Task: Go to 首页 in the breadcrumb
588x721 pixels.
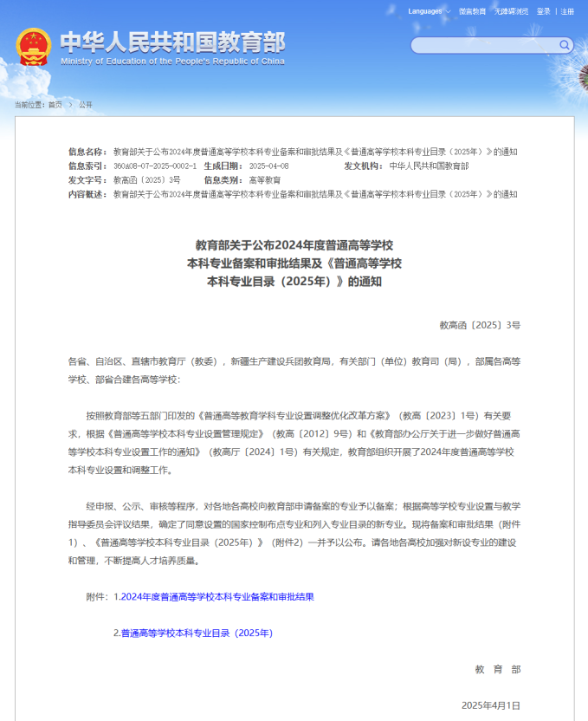Action: (x=55, y=105)
